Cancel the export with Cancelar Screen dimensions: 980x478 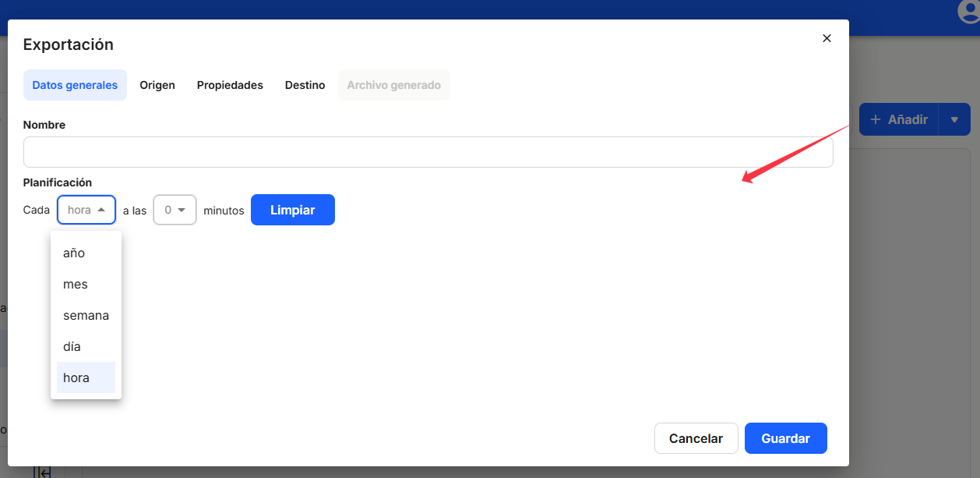pyautogui.click(x=696, y=438)
